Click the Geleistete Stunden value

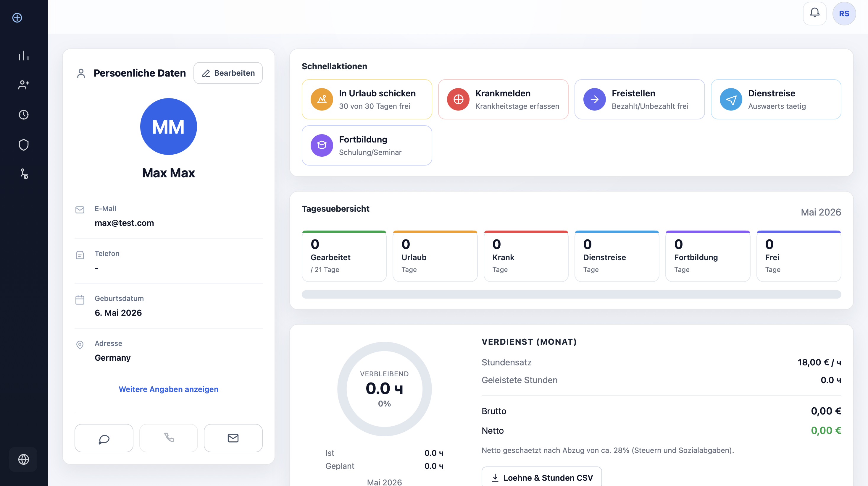pyautogui.click(x=831, y=380)
